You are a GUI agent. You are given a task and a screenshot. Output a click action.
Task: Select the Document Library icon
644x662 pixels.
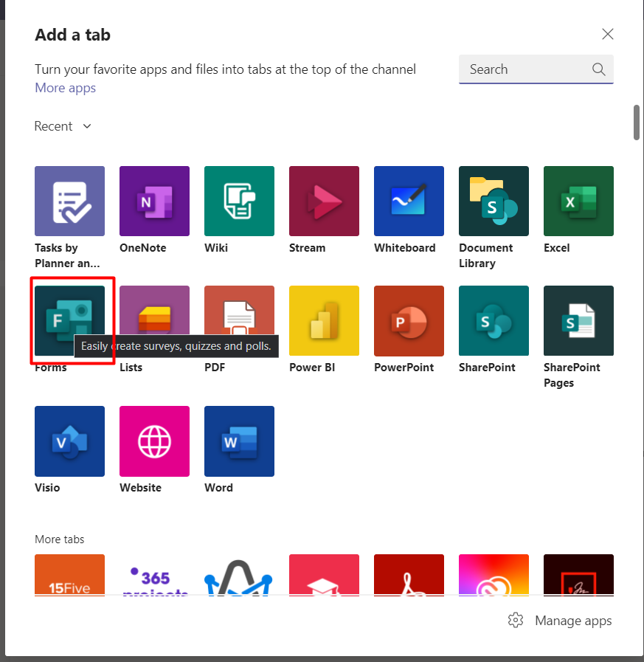494,201
